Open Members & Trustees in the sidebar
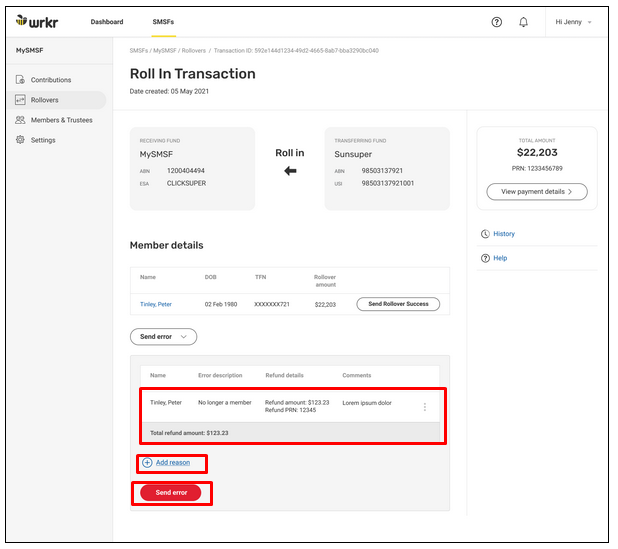Image resolution: width=618 pixels, height=549 pixels. click(x=61, y=120)
